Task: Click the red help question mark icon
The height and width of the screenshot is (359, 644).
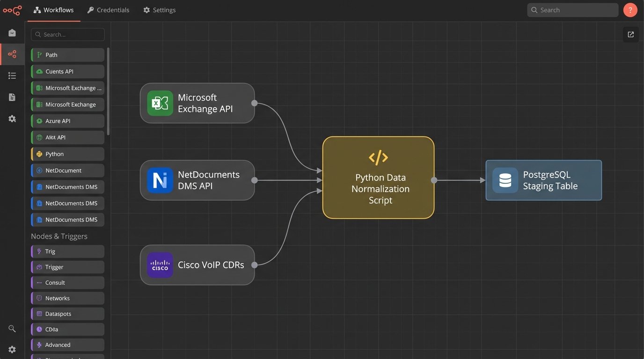Action: pyautogui.click(x=630, y=10)
